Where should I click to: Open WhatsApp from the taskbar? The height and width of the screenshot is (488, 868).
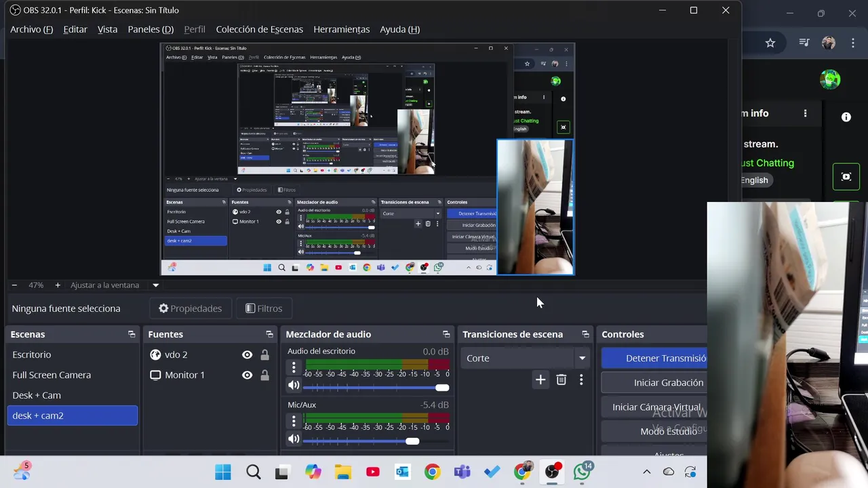(x=583, y=472)
